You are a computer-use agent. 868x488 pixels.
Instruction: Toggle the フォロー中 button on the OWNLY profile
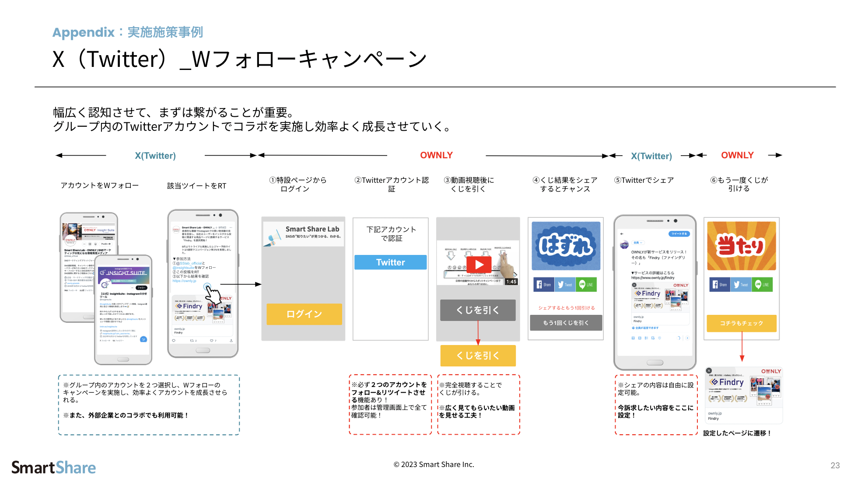(105, 244)
